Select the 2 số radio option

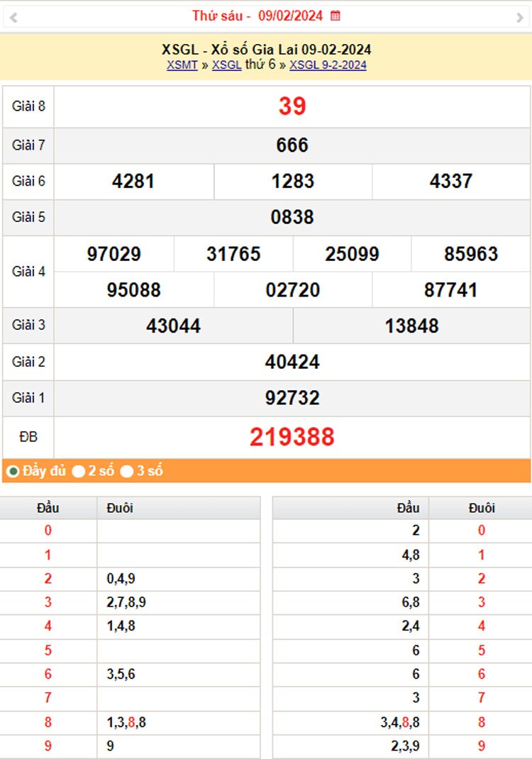point(79,471)
